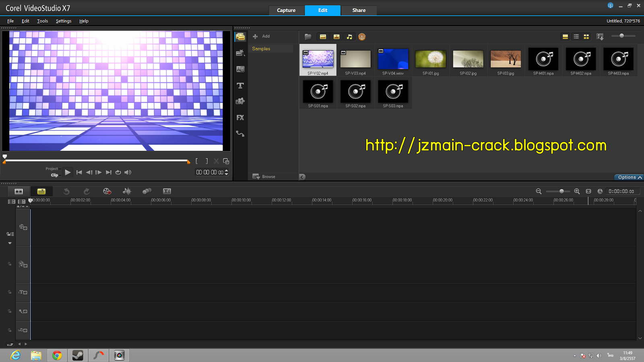
Task: Open the preview System Volume control
Action: point(128,172)
